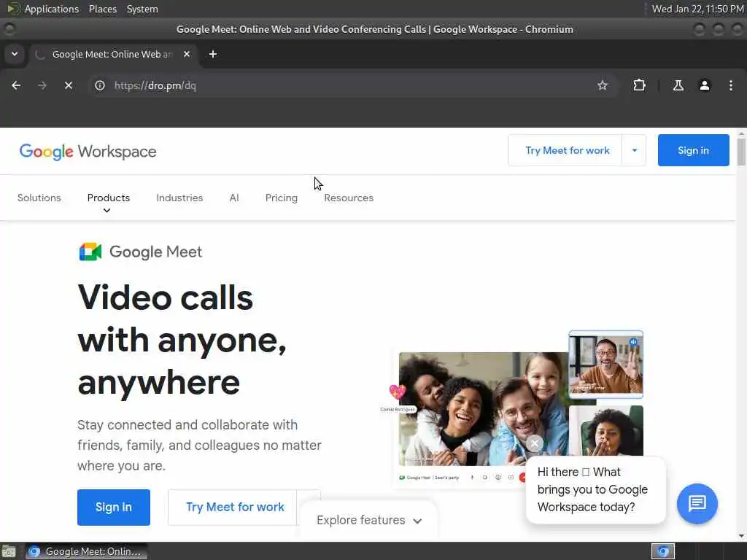747x560 pixels.
Task: Click the heart reaction emoji on image
Action: point(398,392)
